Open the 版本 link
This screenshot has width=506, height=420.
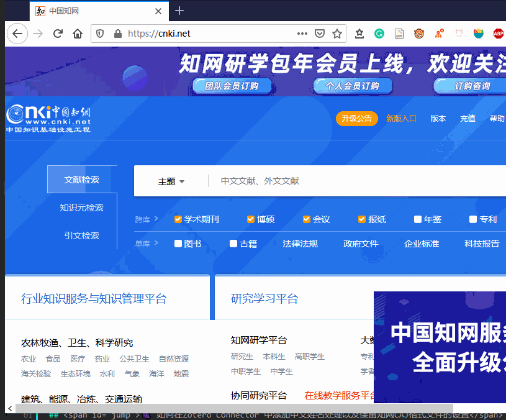(x=438, y=119)
